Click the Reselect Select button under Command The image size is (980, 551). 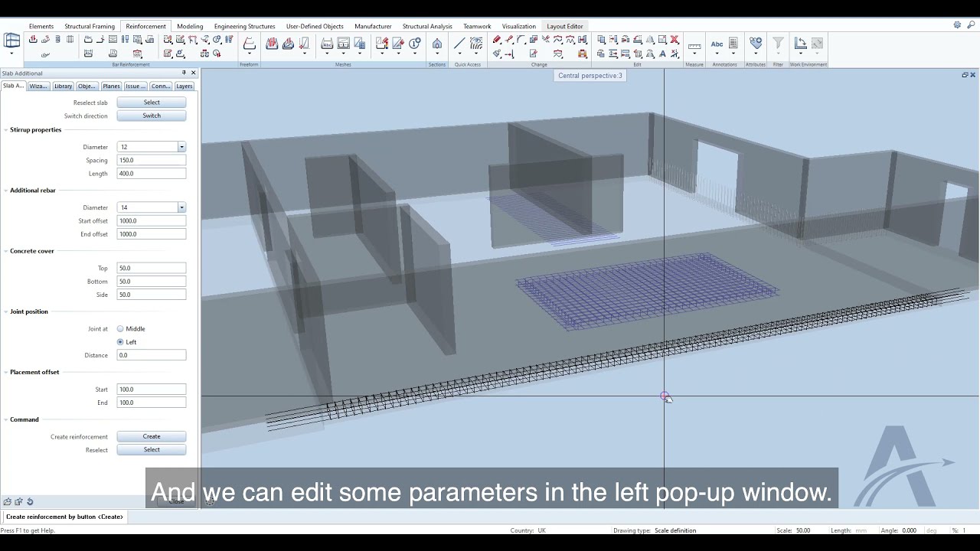pyautogui.click(x=152, y=450)
